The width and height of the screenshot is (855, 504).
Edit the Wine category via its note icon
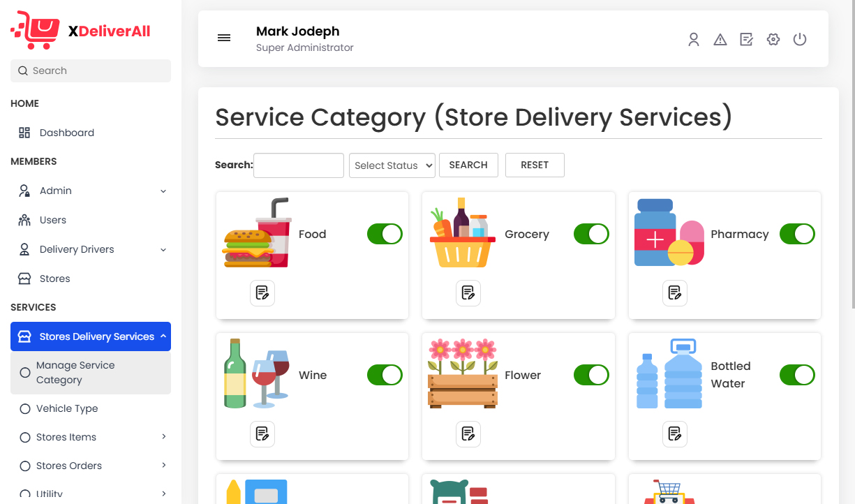click(262, 434)
